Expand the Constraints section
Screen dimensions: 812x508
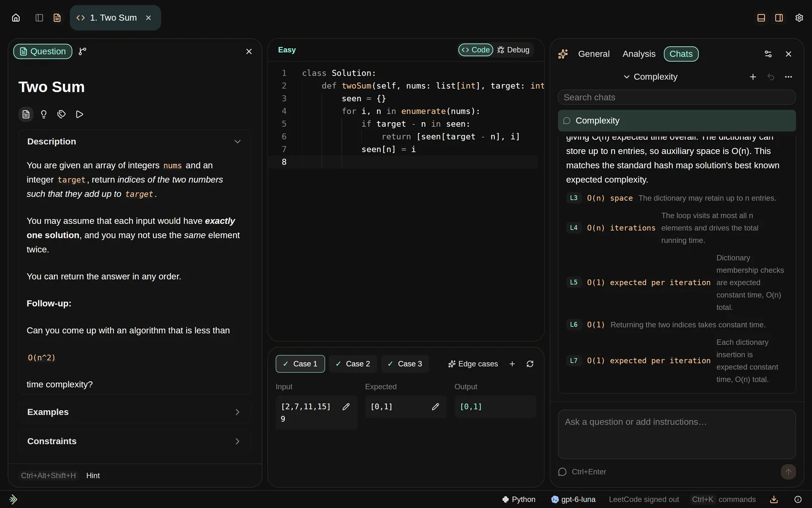pyautogui.click(x=135, y=441)
